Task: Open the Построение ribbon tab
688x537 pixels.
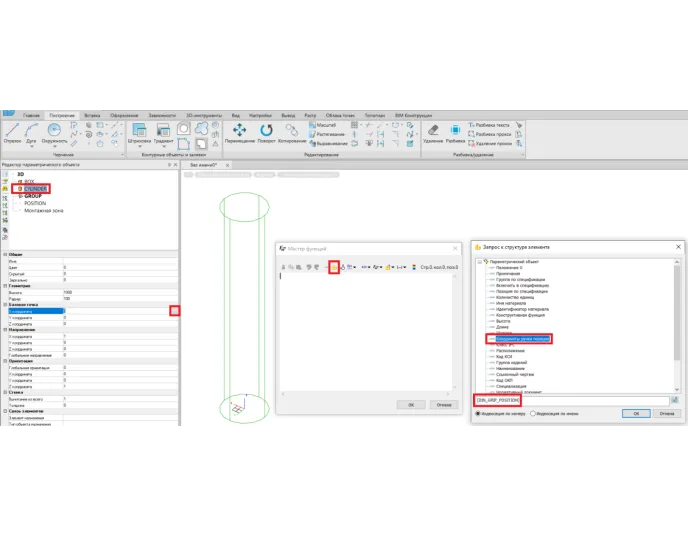Action: click(x=62, y=115)
